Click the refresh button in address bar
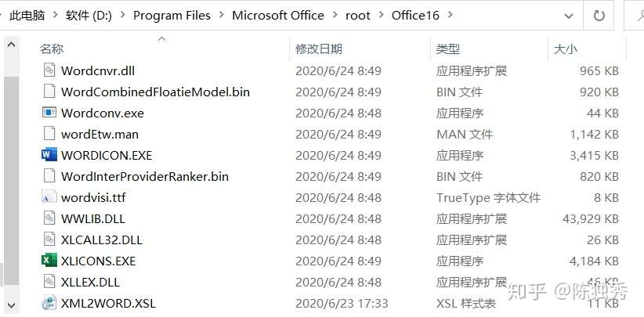 [599, 16]
